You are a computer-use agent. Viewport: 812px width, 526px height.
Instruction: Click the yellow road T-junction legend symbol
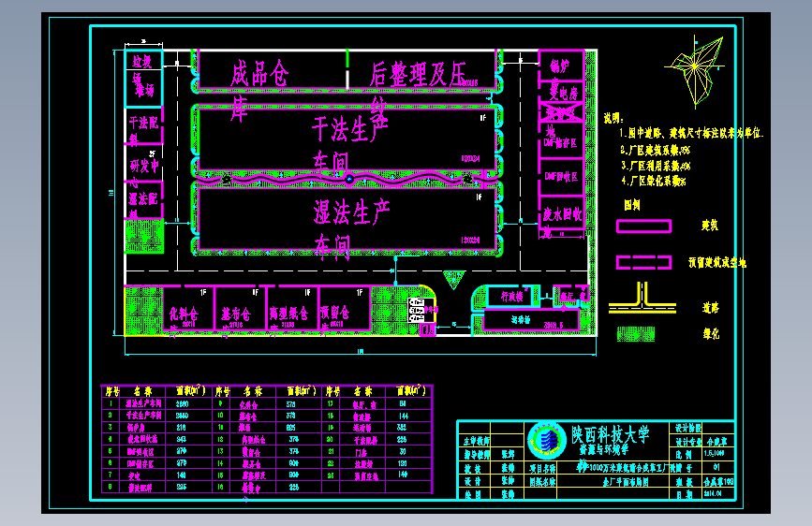point(642,299)
